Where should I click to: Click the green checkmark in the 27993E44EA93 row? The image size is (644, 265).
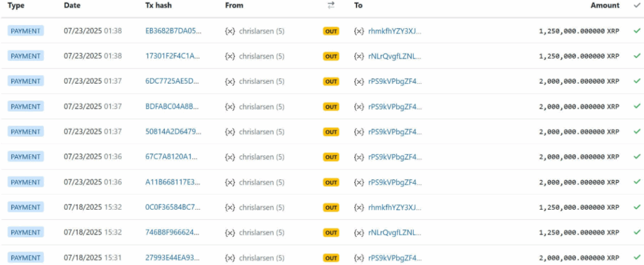[636, 257]
